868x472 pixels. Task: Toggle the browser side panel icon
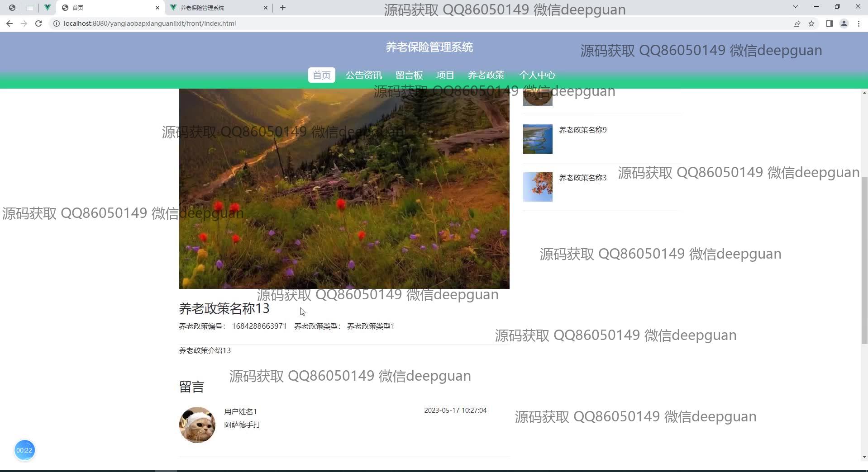[x=829, y=24]
